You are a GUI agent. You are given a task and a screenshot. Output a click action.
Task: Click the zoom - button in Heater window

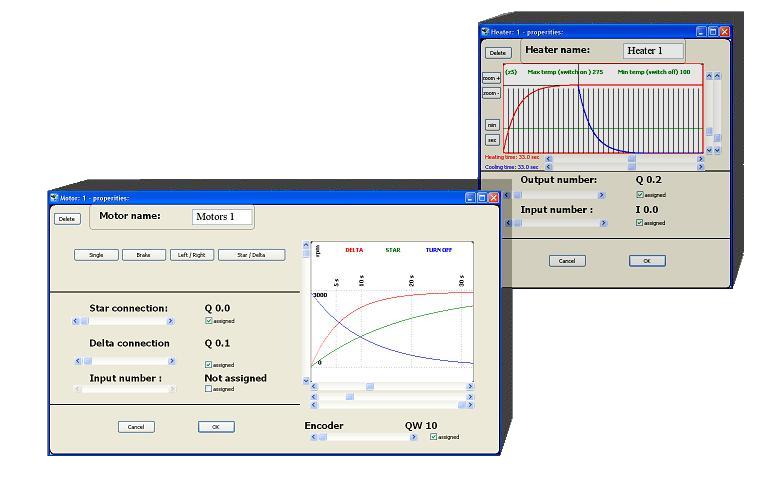pyautogui.click(x=491, y=93)
